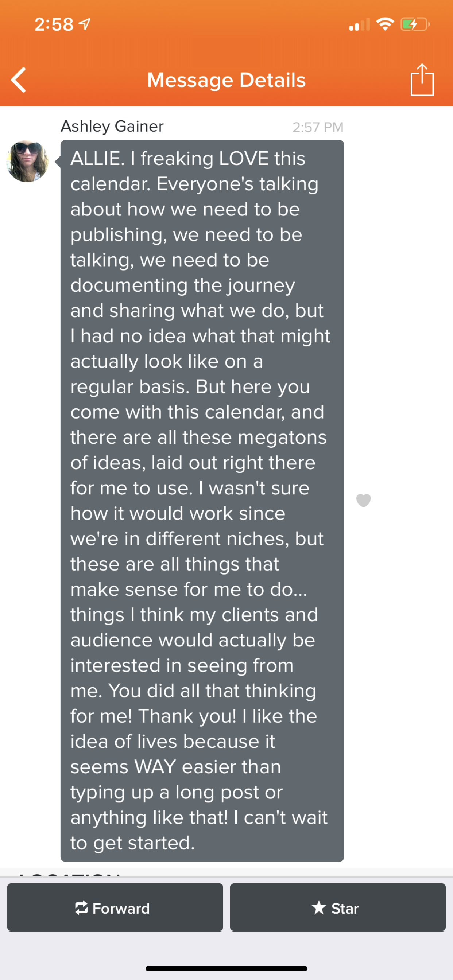Tap the status bar clock 2:58

point(54,25)
